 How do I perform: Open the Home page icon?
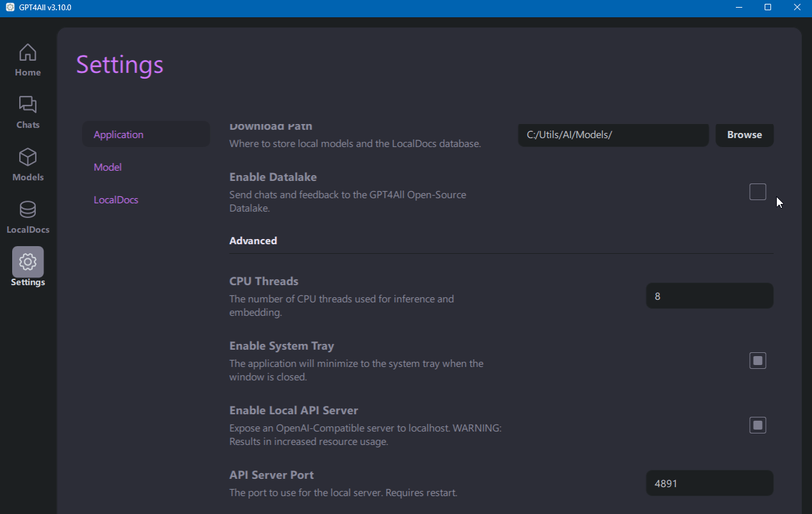click(x=28, y=52)
